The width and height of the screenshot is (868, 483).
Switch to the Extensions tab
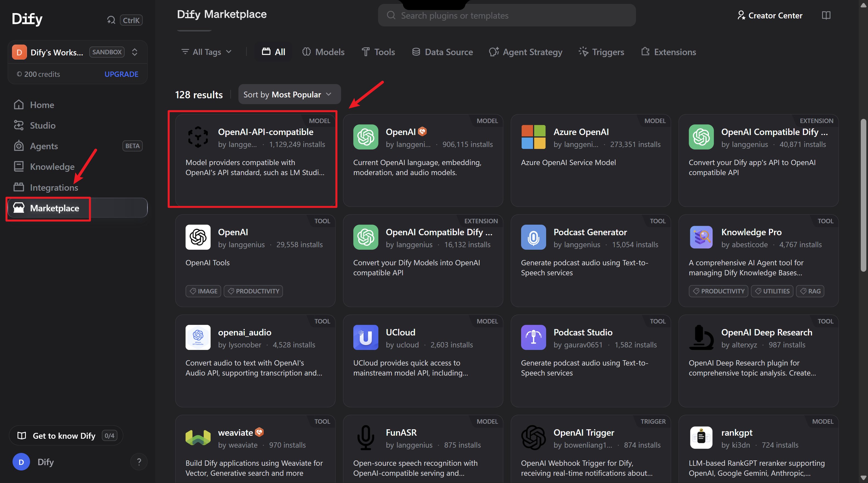[x=669, y=52]
